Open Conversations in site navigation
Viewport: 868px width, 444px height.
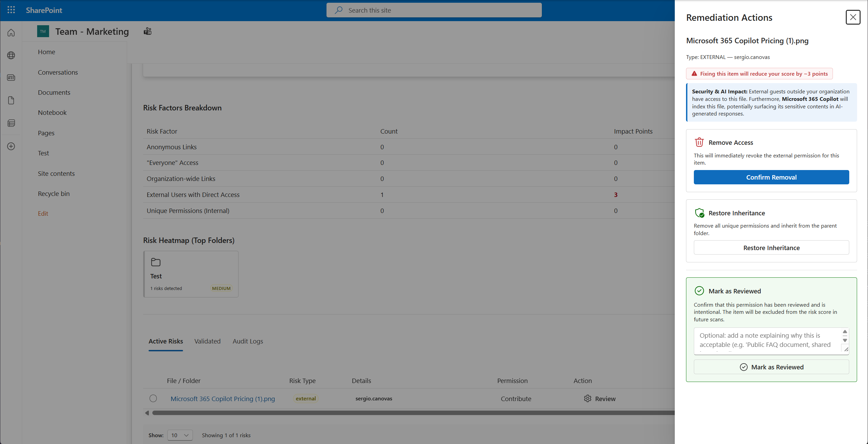[58, 72]
